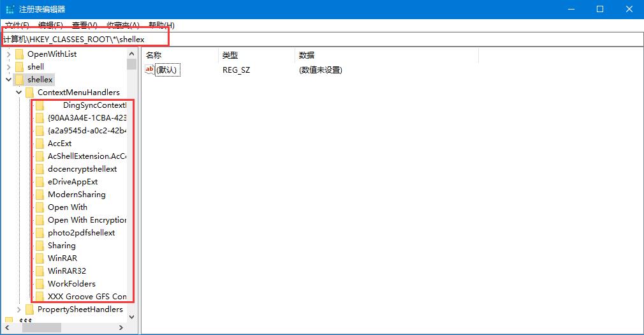The height and width of the screenshot is (335, 644).
Task: Click the shell folder icon
Action: coord(19,67)
